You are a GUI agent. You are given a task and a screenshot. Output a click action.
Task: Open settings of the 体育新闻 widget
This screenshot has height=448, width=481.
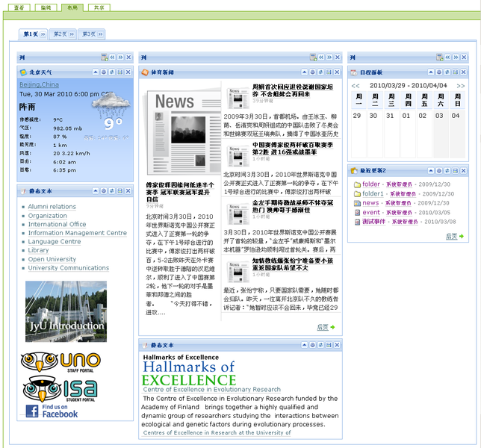pos(312,72)
